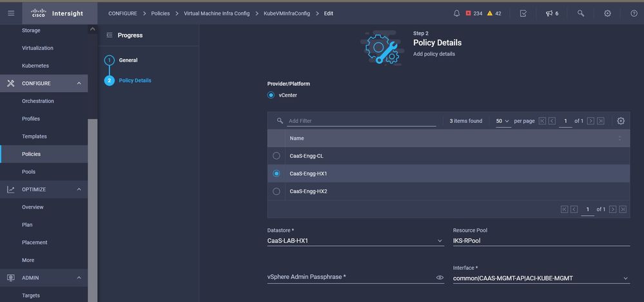The width and height of the screenshot is (644, 302).
Task: Go to next page in bottom pager
Action: [x=613, y=209]
